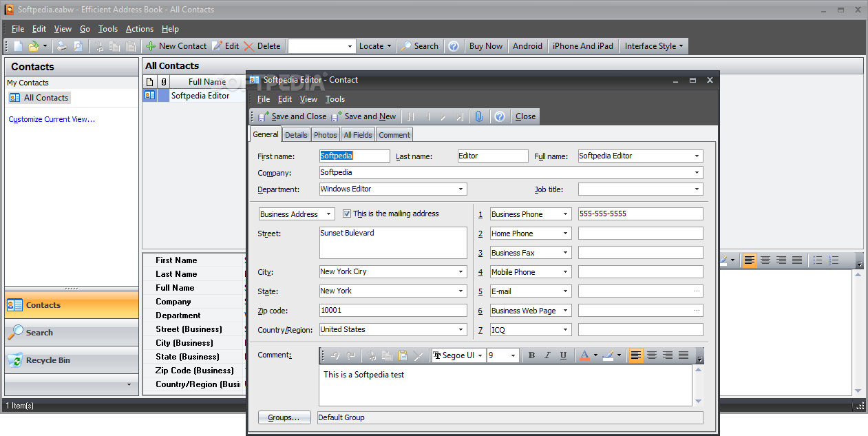The width and height of the screenshot is (868, 436).
Task: Select the Recycle Bin pane in sidebar
Action: pyautogui.click(x=72, y=360)
